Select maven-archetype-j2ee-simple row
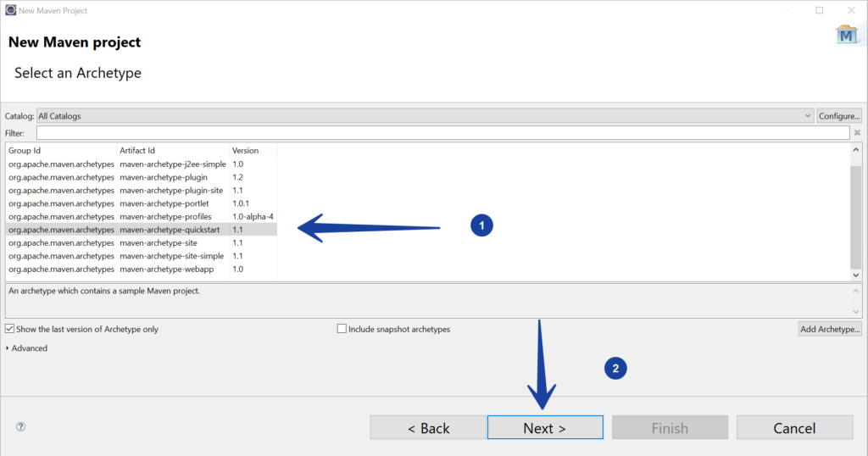This screenshot has width=868, height=456. (142, 164)
